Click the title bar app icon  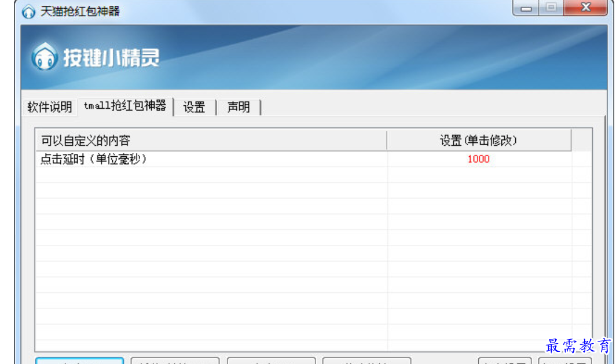(x=28, y=12)
